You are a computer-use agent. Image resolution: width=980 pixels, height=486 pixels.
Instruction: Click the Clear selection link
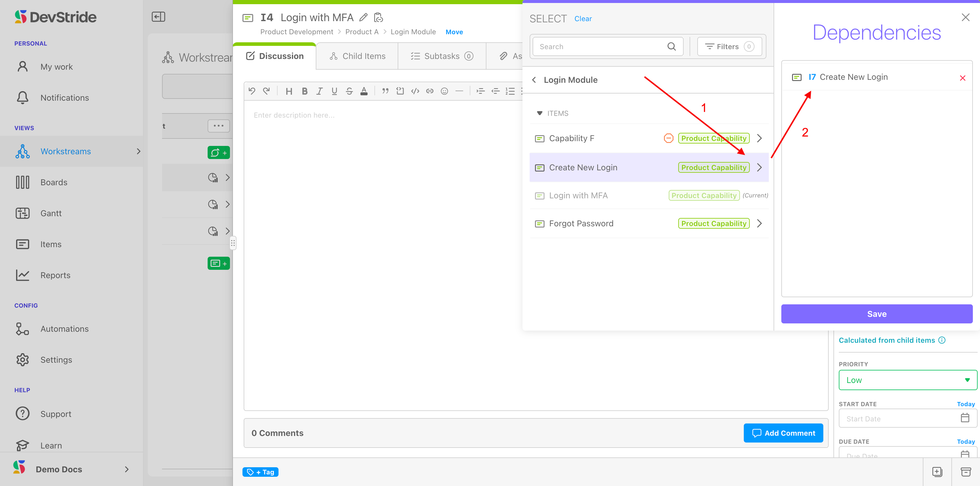click(583, 19)
